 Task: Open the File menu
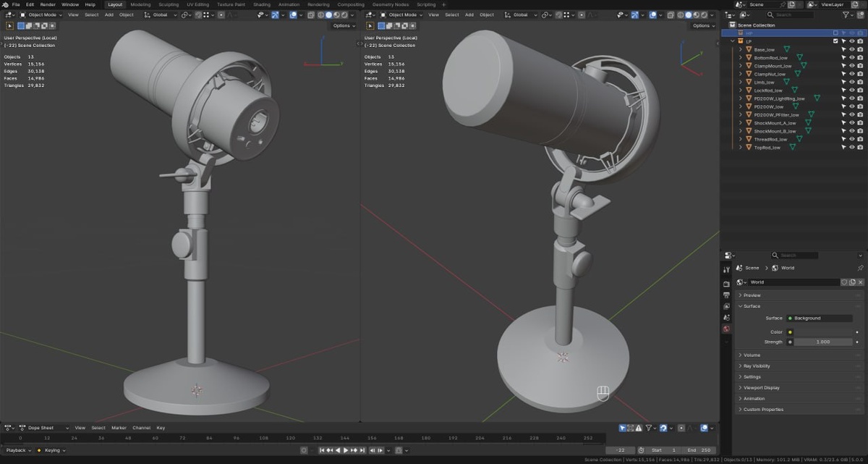pyautogui.click(x=16, y=4)
